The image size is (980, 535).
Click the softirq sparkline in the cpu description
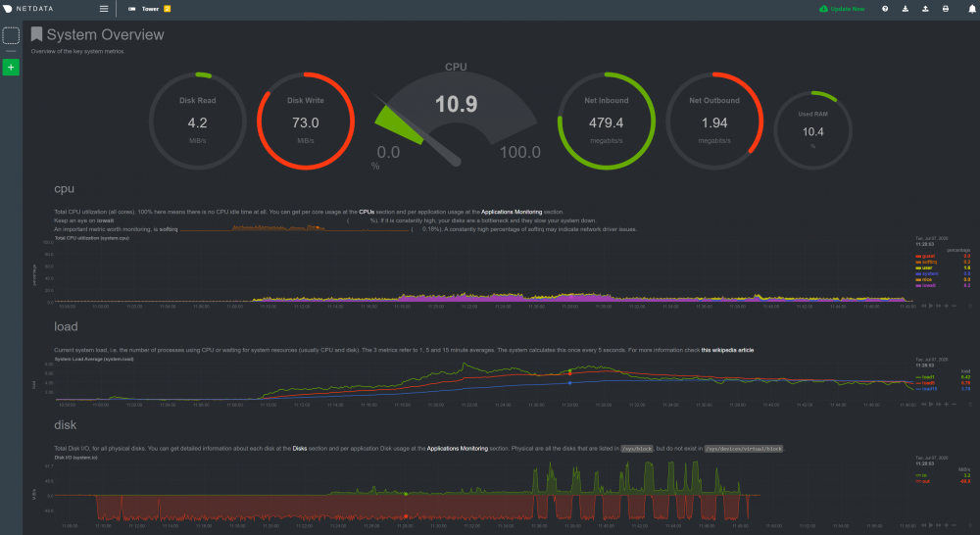(x=294, y=228)
